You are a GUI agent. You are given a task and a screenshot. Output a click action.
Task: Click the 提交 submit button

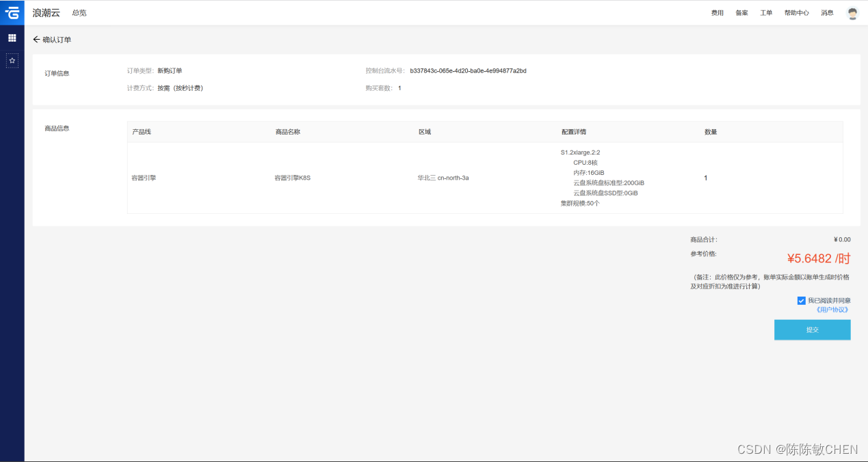[x=812, y=329]
